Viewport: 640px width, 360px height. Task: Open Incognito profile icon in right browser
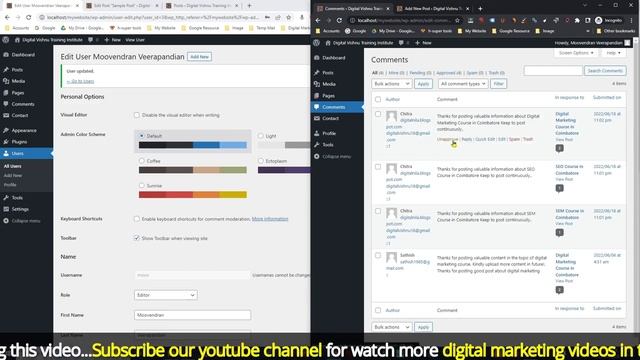click(x=598, y=20)
